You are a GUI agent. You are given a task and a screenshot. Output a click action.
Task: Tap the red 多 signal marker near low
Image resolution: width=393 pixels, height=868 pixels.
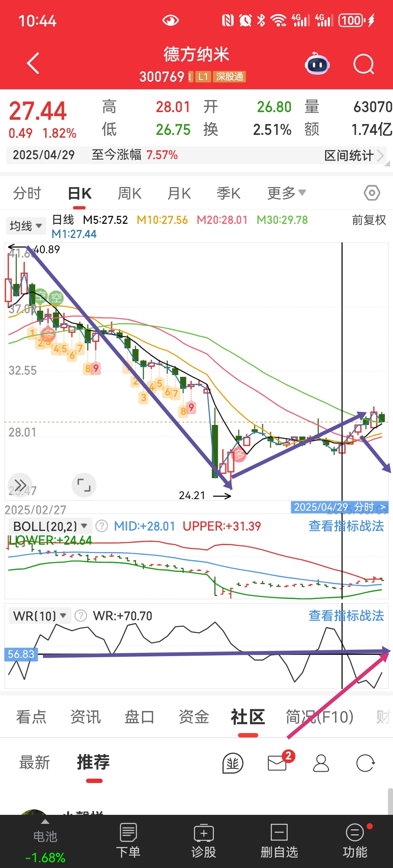click(x=239, y=455)
